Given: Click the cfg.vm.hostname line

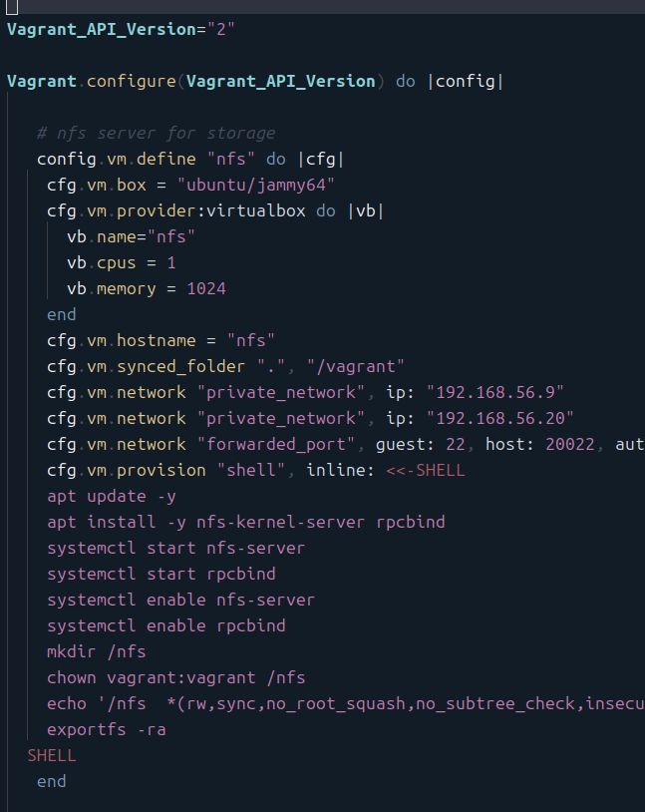Looking at the screenshot, I should pyautogui.click(x=160, y=340).
